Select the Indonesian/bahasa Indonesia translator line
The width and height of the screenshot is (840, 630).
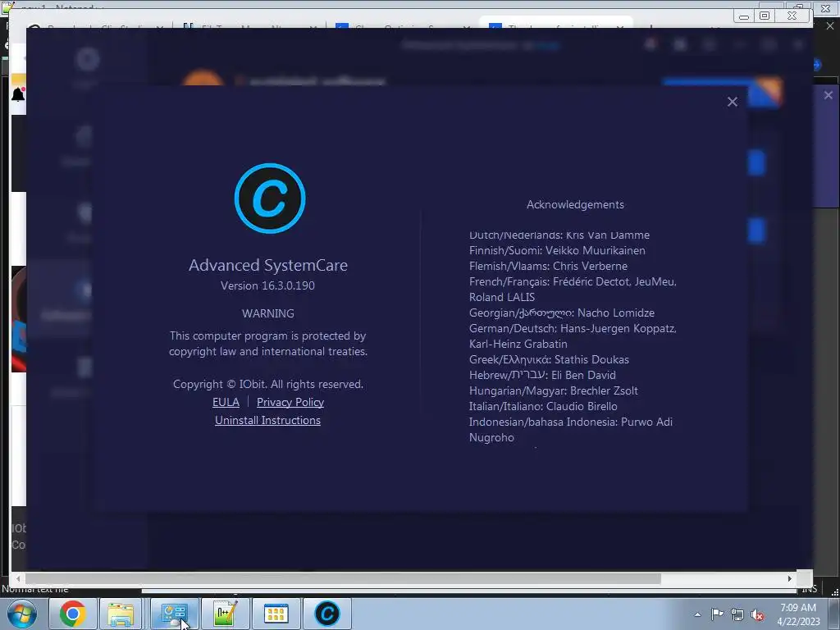pyautogui.click(x=571, y=430)
